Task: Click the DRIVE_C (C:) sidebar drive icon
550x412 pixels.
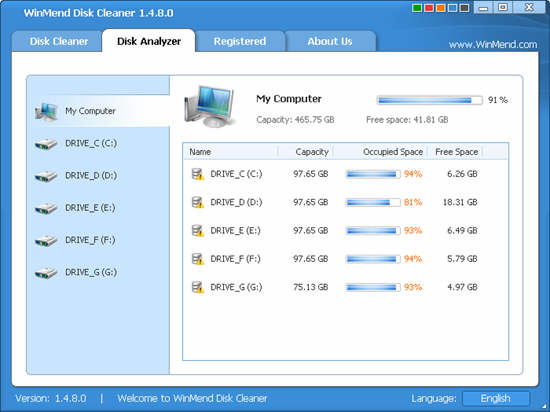Action: tap(46, 144)
